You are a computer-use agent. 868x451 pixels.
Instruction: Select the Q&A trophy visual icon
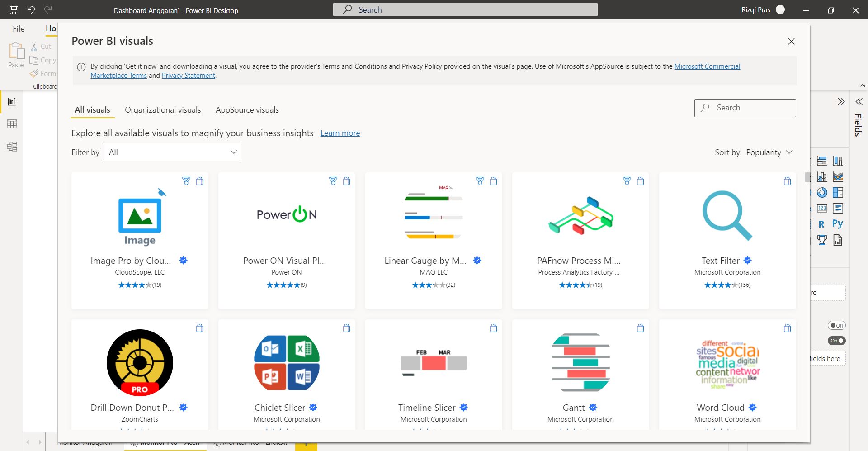tap(821, 240)
